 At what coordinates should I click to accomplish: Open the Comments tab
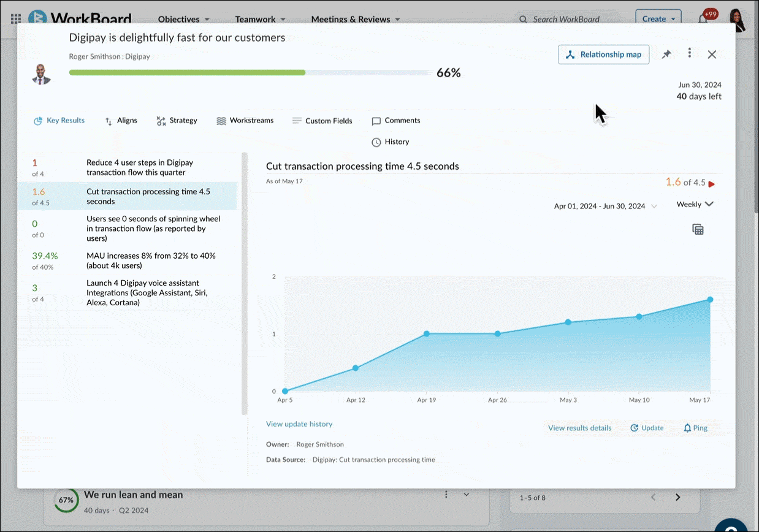point(396,121)
